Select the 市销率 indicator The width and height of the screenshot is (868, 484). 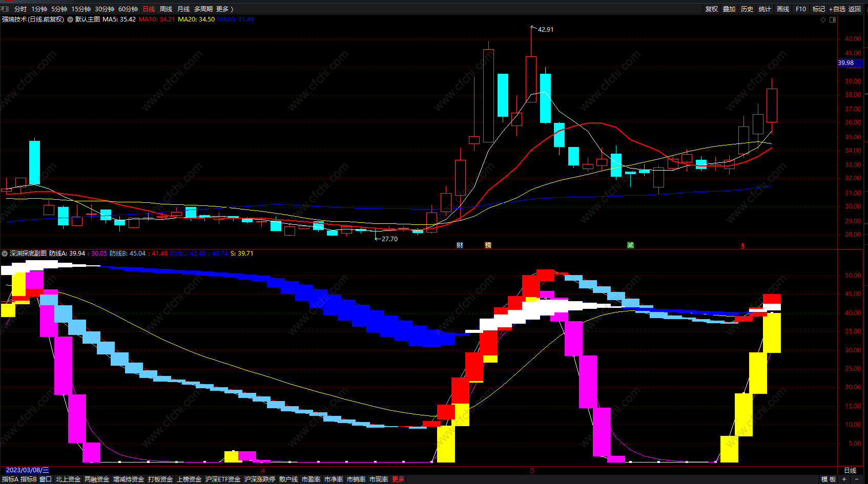356,479
